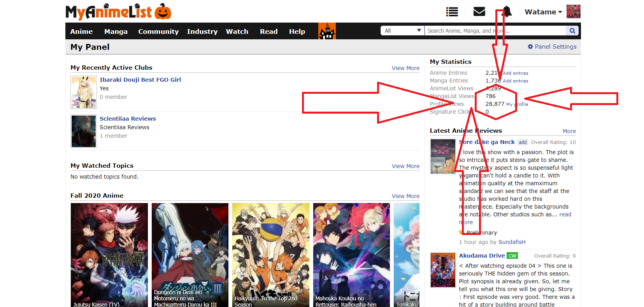Open the Read menu
This screenshot has width=644, height=307.
268,32
